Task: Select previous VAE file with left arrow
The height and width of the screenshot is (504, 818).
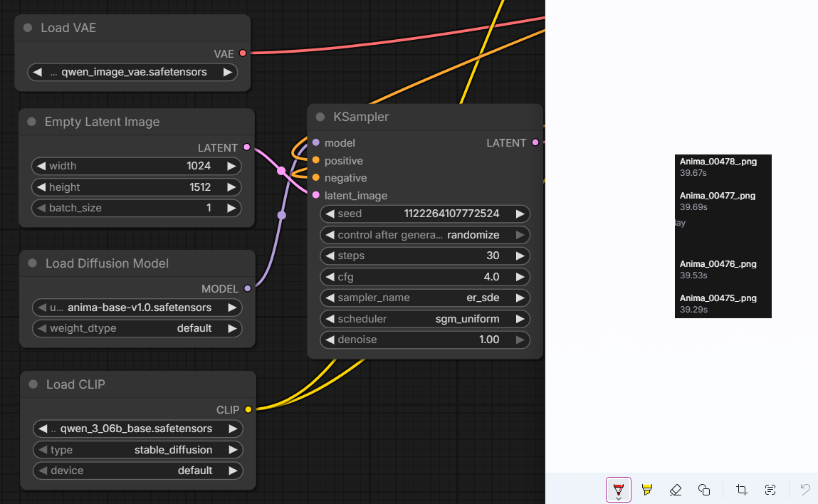Action: [x=38, y=72]
